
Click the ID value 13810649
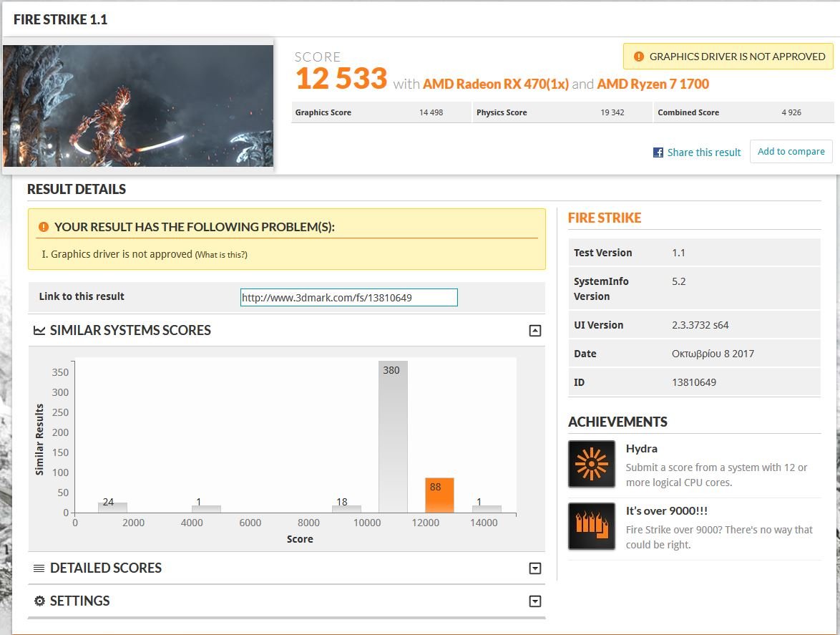tap(694, 382)
